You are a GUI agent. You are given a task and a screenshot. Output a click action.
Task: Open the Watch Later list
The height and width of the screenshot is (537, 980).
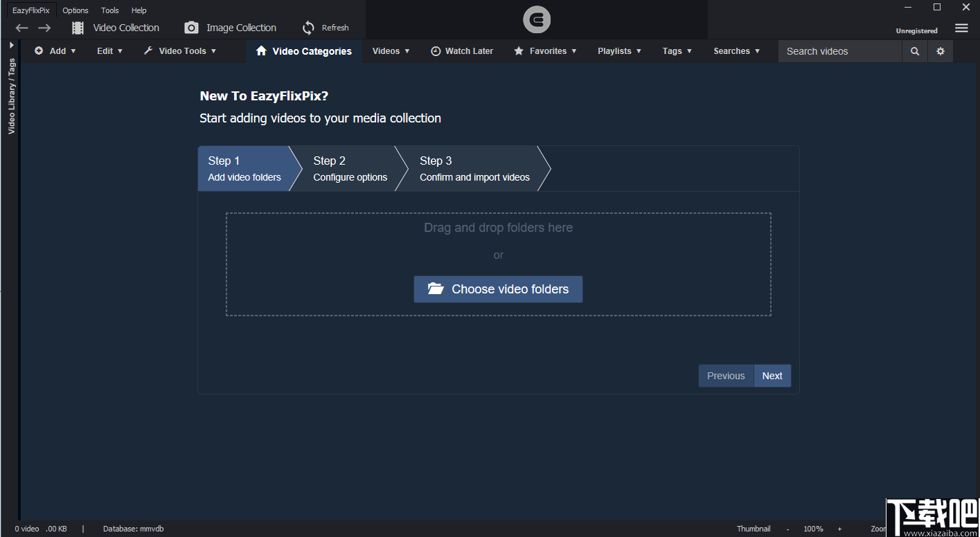(x=462, y=51)
